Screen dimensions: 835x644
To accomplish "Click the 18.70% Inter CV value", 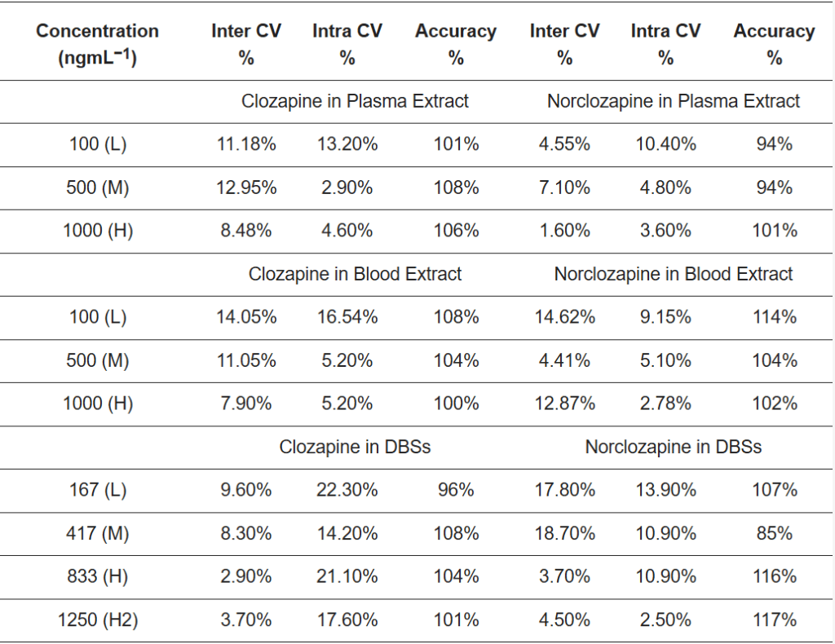I will tap(564, 533).
